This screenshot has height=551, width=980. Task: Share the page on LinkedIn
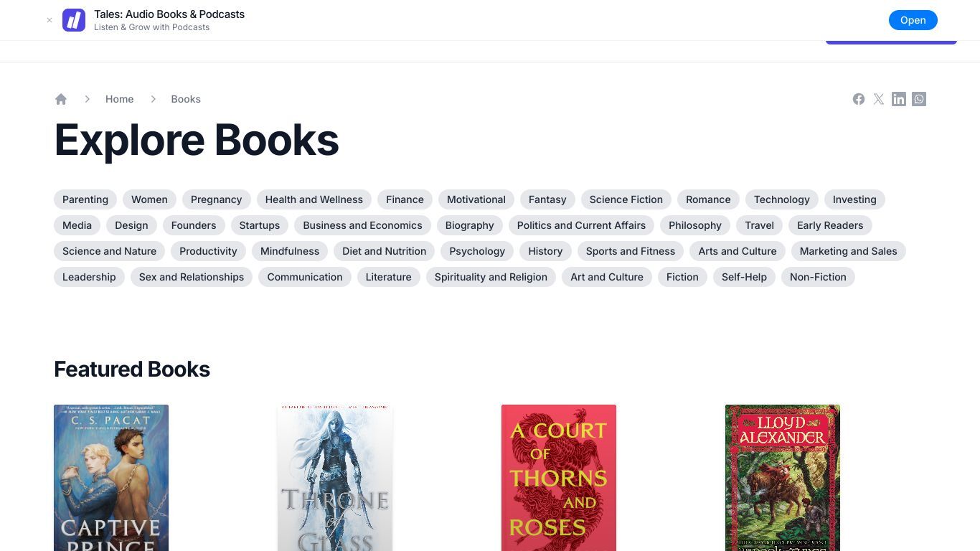point(899,99)
